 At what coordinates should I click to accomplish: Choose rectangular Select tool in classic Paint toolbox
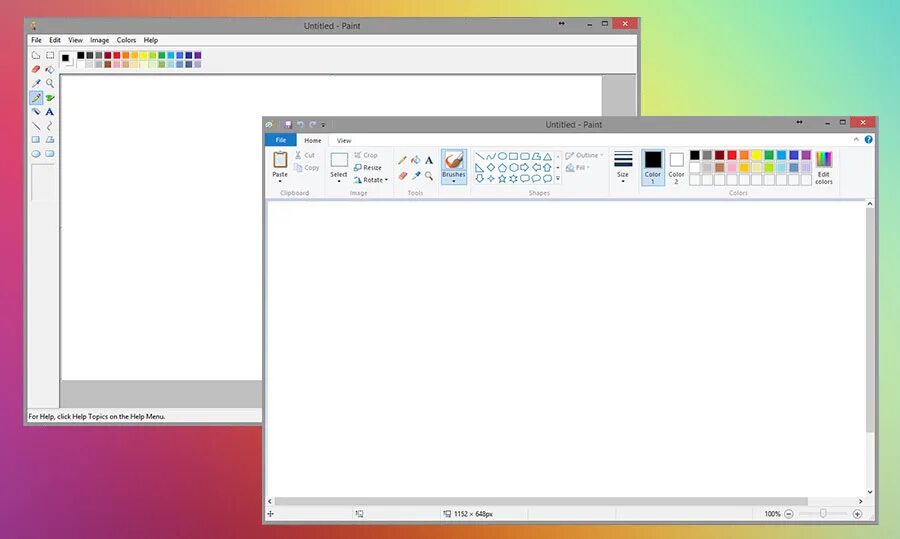click(x=50, y=55)
